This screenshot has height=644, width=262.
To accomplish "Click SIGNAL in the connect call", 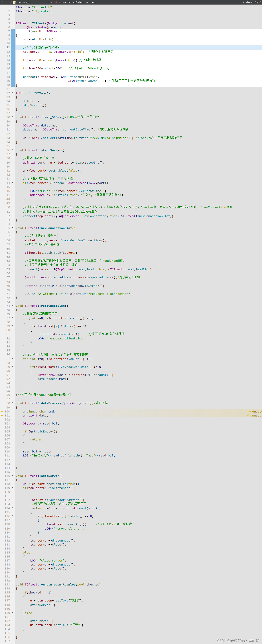I will (63, 77).
